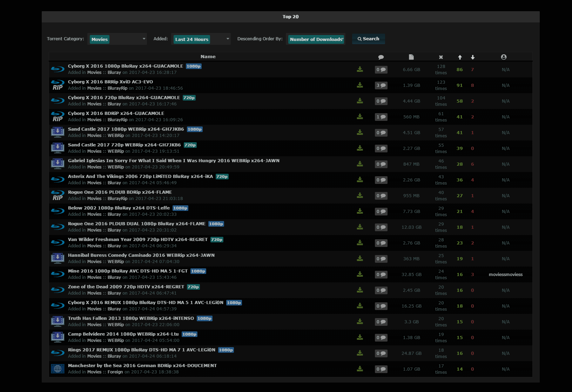Click seeders count 91 for Cyborg X BRRip

459,85
